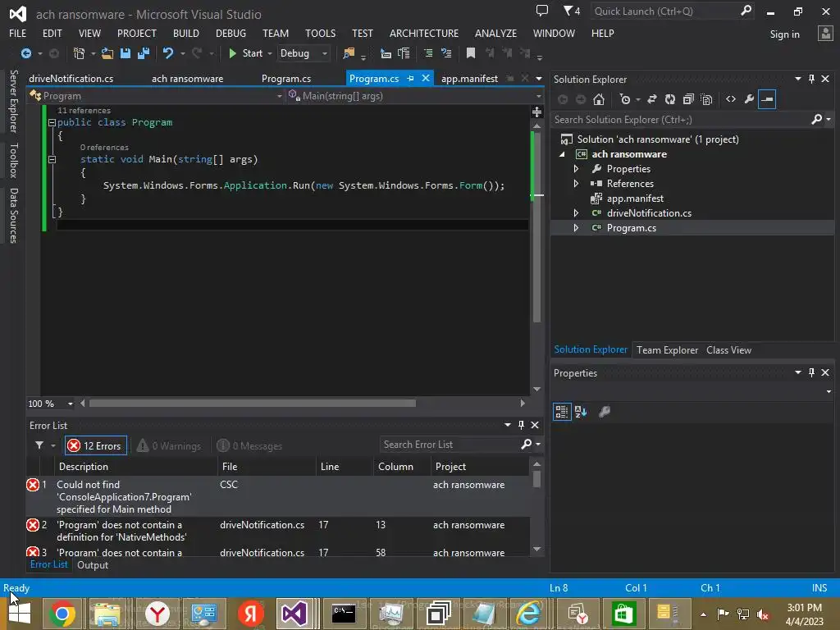The width and height of the screenshot is (840, 630).
Task: Switch to the Team Explorer tab
Action: [x=667, y=349]
